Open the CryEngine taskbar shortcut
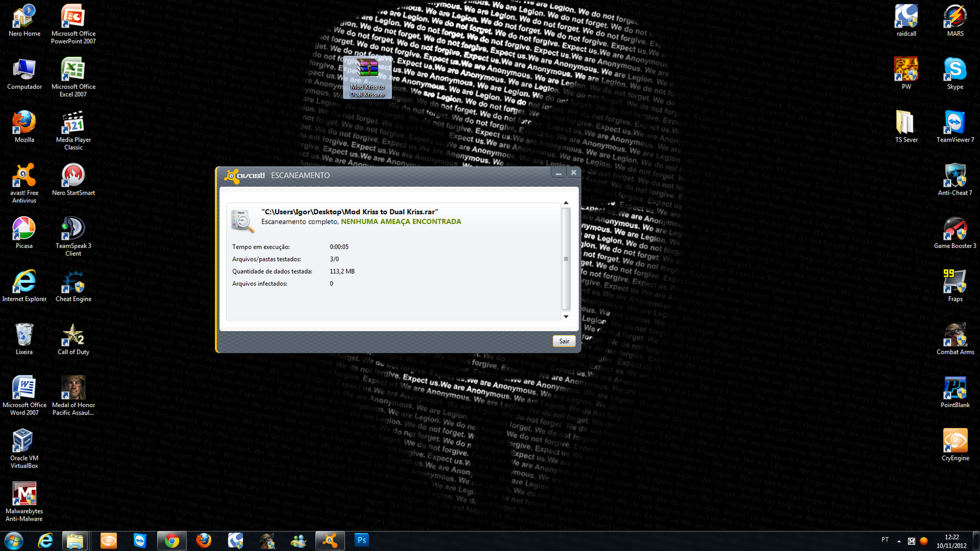This screenshot has height=551, width=980. (x=108, y=541)
